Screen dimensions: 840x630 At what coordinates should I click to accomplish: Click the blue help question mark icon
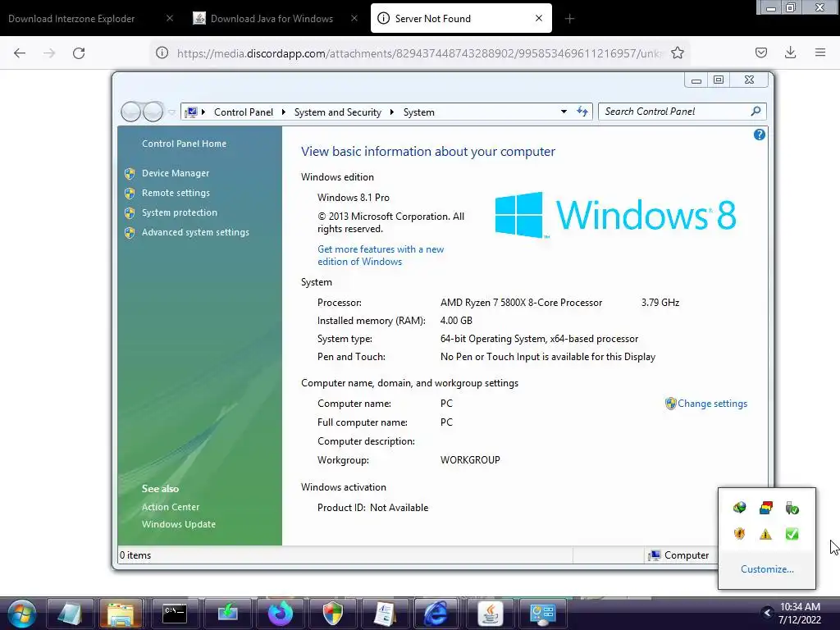click(759, 135)
